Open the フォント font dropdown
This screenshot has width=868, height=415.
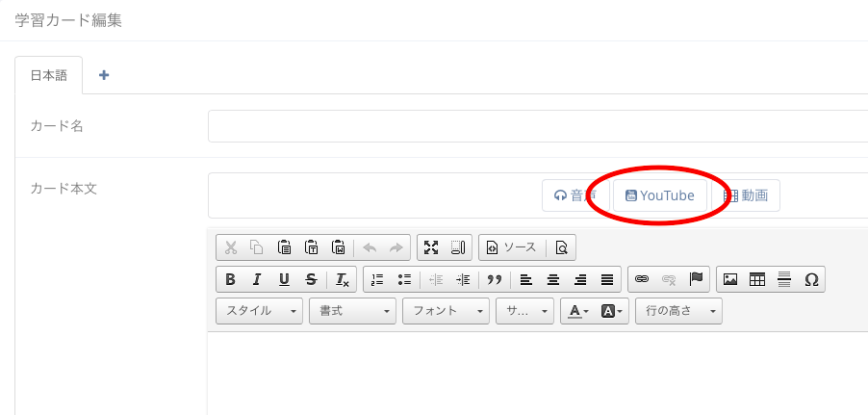coord(447,311)
